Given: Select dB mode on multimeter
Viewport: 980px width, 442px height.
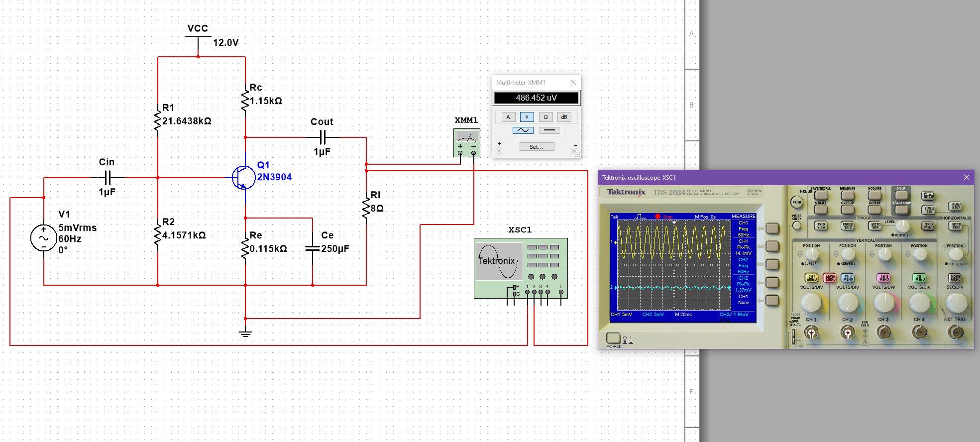Looking at the screenshot, I should point(564,117).
